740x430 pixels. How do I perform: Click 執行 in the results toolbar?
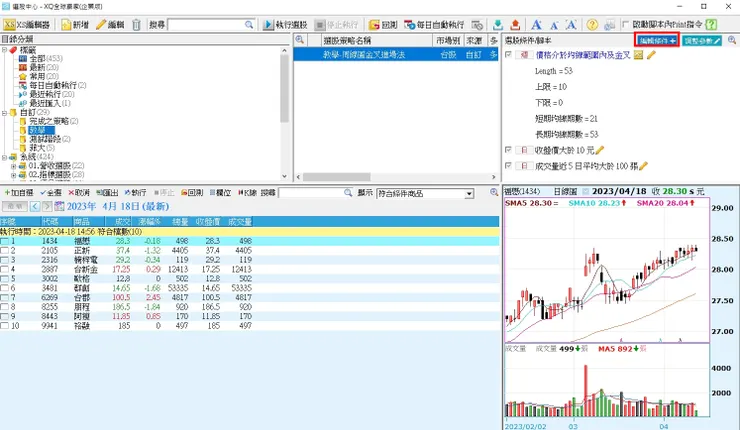pyautogui.click(x=135, y=193)
